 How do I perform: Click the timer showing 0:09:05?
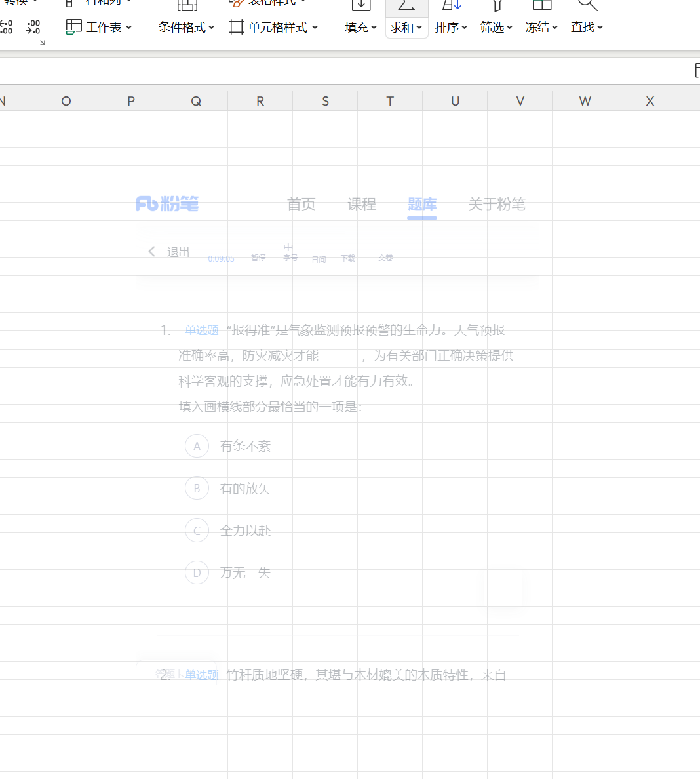coord(220,258)
